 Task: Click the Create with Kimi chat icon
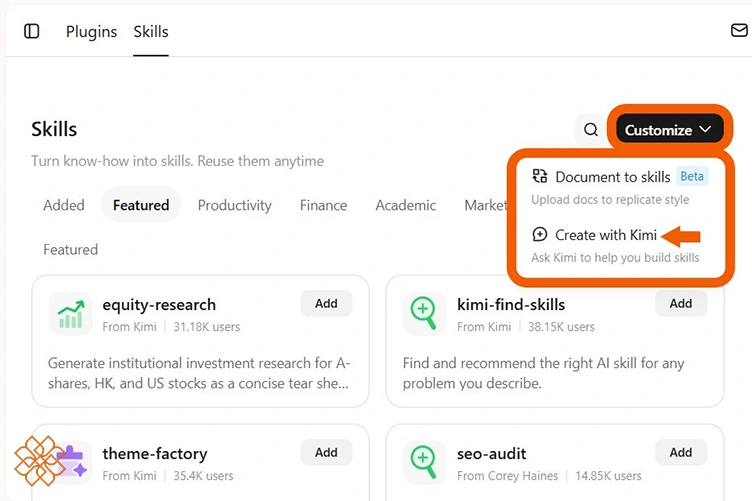pos(540,234)
